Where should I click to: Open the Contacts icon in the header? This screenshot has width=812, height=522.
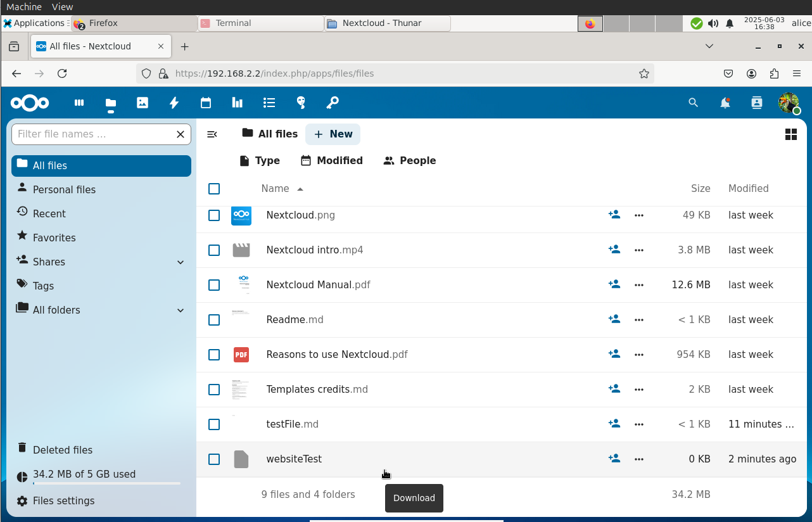click(x=757, y=103)
